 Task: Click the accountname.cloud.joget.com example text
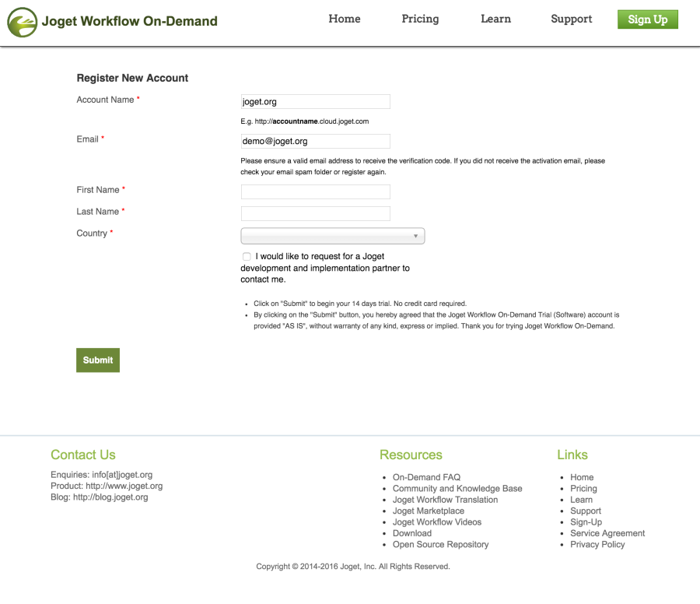[304, 121]
